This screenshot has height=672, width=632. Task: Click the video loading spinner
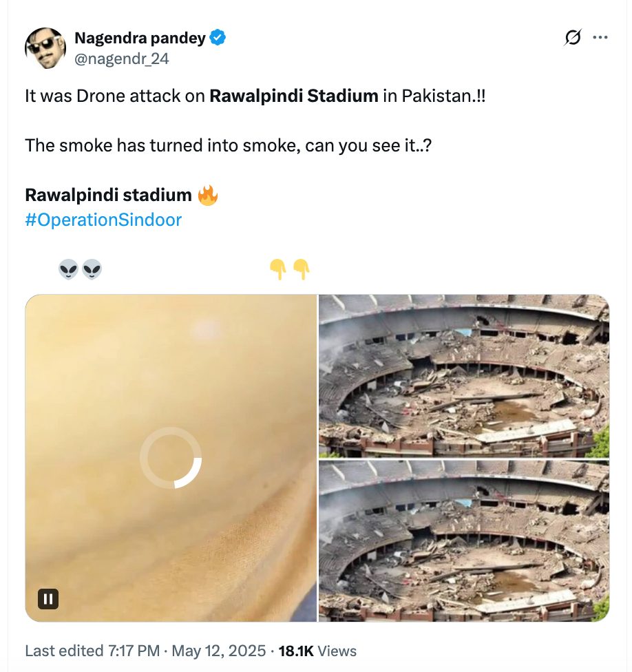171,458
